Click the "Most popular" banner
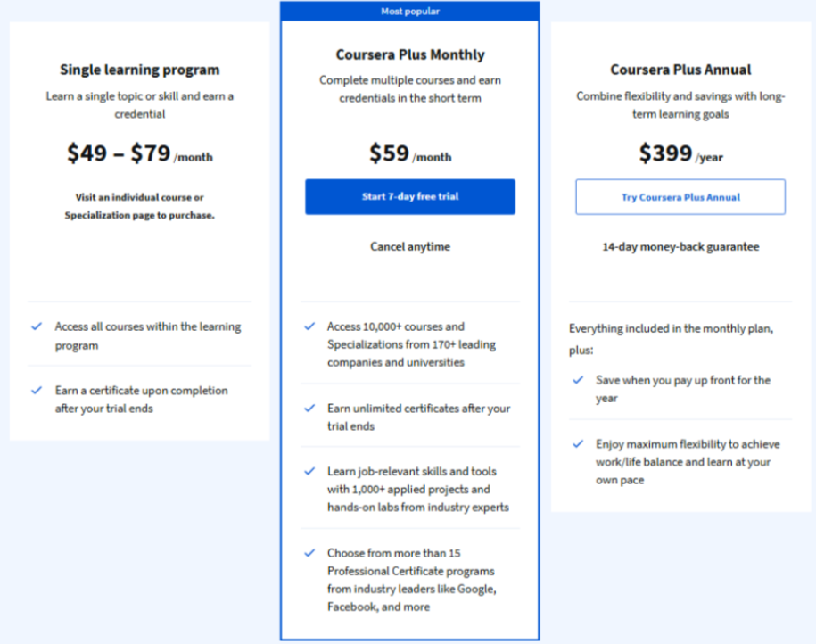Image resolution: width=816 pixels, height=644 pixels. [410, 12]
